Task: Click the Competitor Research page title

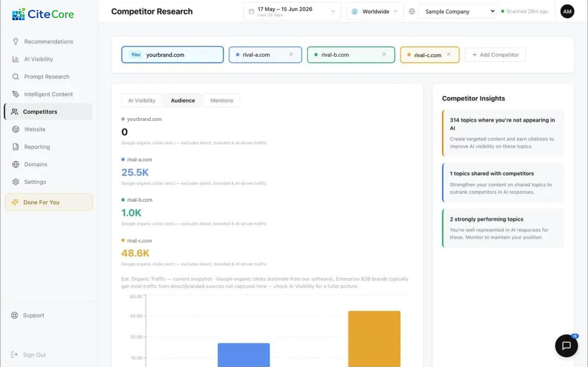Action: click(x=152, y=12)
